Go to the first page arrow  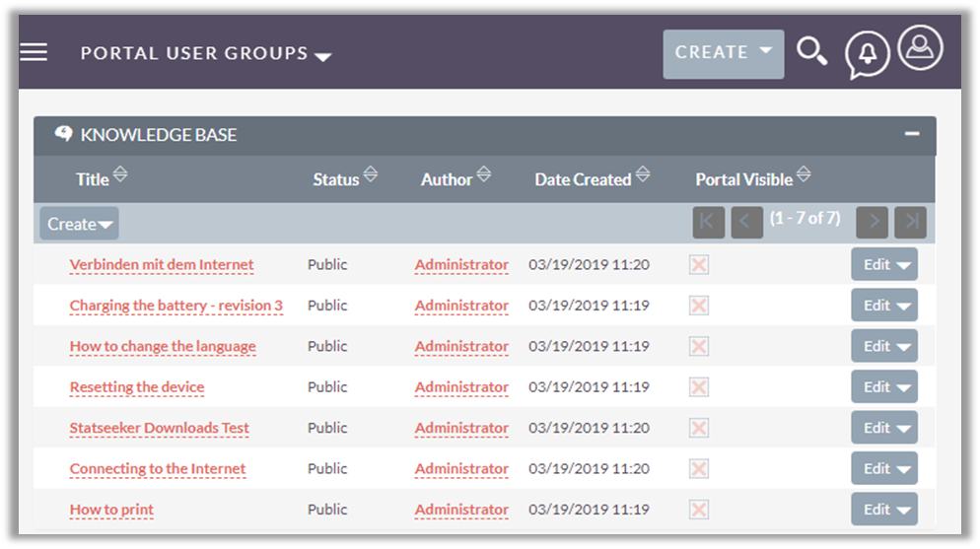coord(708,223)
